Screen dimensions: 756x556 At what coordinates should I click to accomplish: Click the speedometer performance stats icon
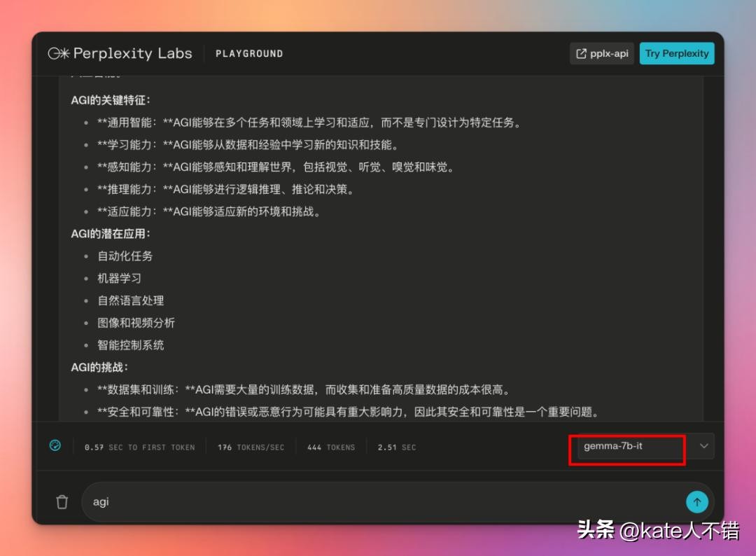click(x=55, y=446)
